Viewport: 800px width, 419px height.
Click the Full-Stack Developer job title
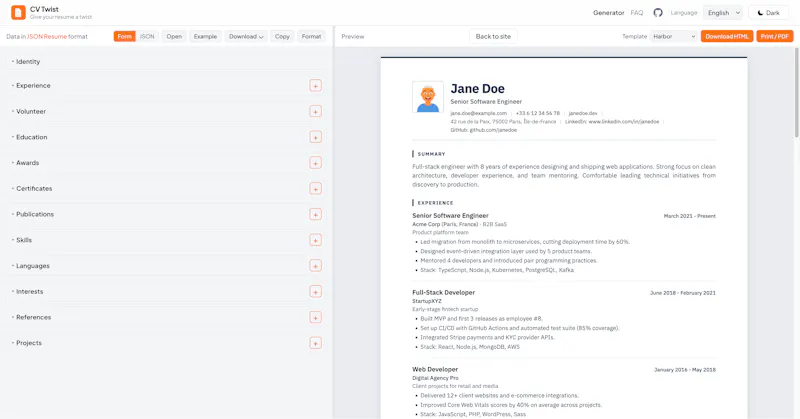pos(443,292)
